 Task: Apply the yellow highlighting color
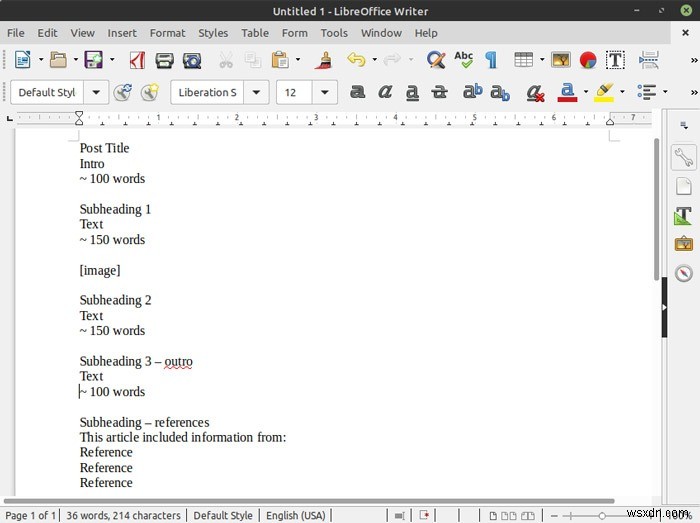(x=604, y=92)
